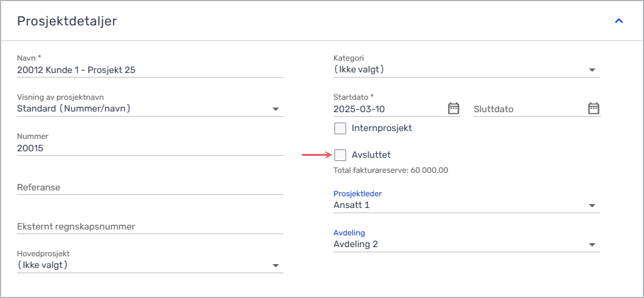This screenshot has height=298, width=644.
Task: Open the Hovedprosjekt dropdown arrow
Action: (275, 265)
